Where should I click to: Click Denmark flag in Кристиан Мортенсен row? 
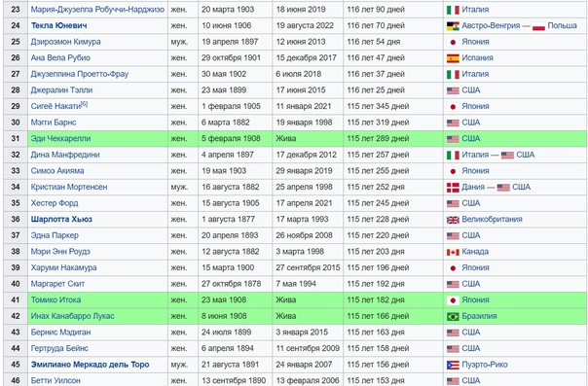pyautogui.click(x=453, y=188)
